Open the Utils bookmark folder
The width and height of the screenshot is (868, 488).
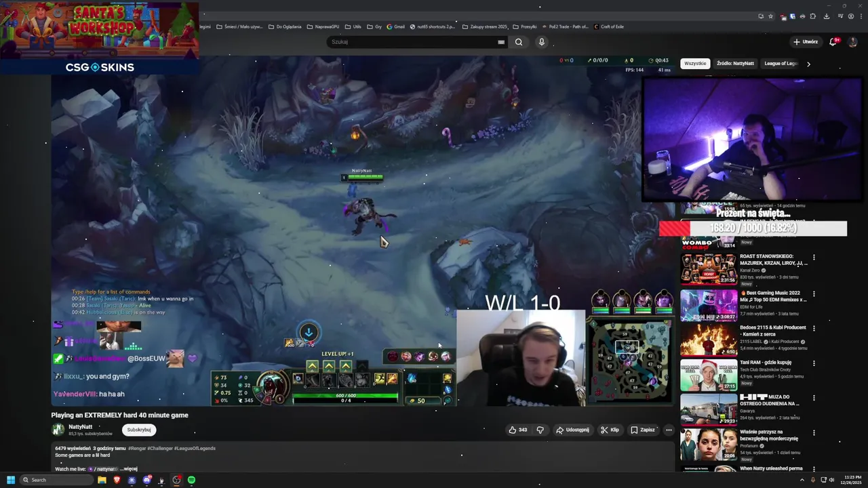tap(353, 27)
